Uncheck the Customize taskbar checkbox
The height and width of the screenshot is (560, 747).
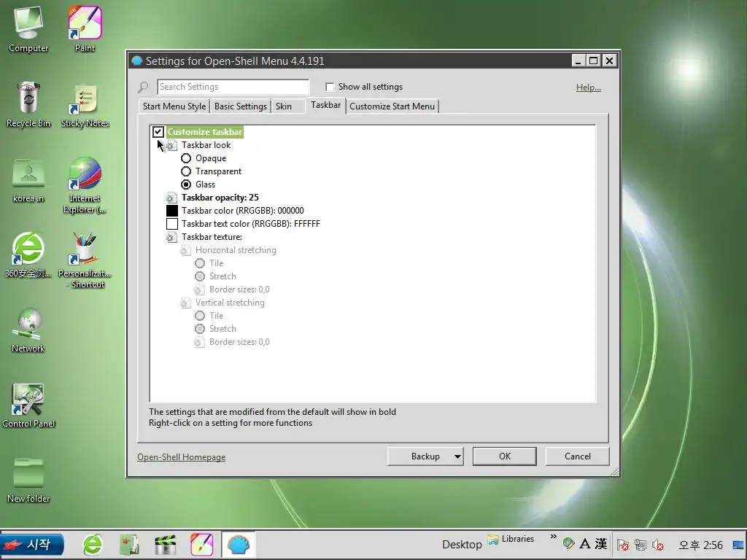click(158, 132)
